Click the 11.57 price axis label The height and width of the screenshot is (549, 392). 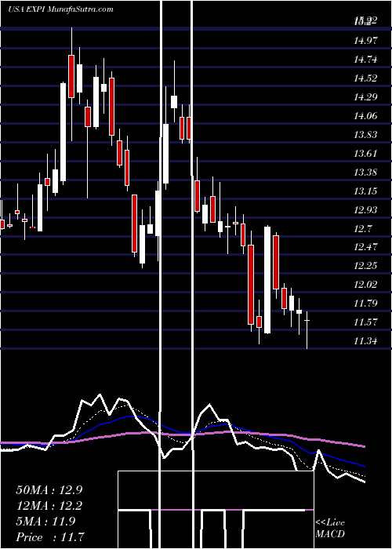366,322
